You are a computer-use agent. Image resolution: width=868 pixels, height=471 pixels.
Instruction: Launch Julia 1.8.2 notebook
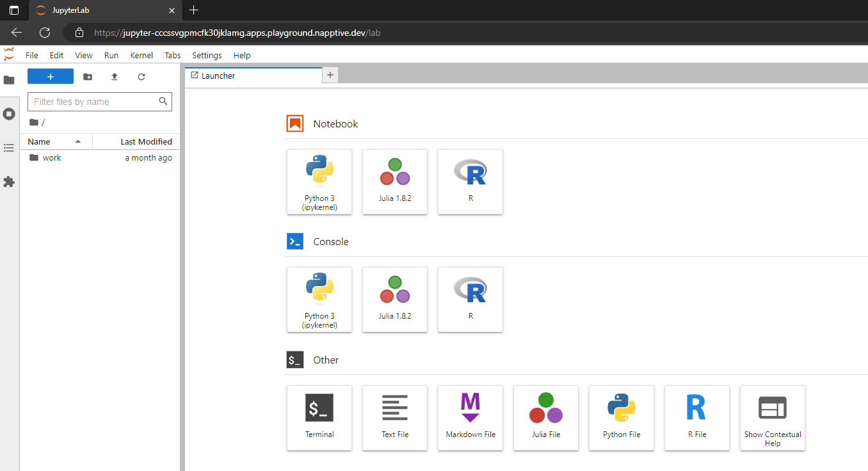pyautogui.click(x=395, y=182)
